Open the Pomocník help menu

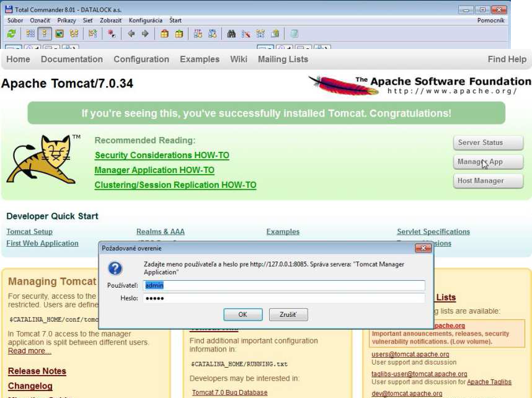[490, 20]
